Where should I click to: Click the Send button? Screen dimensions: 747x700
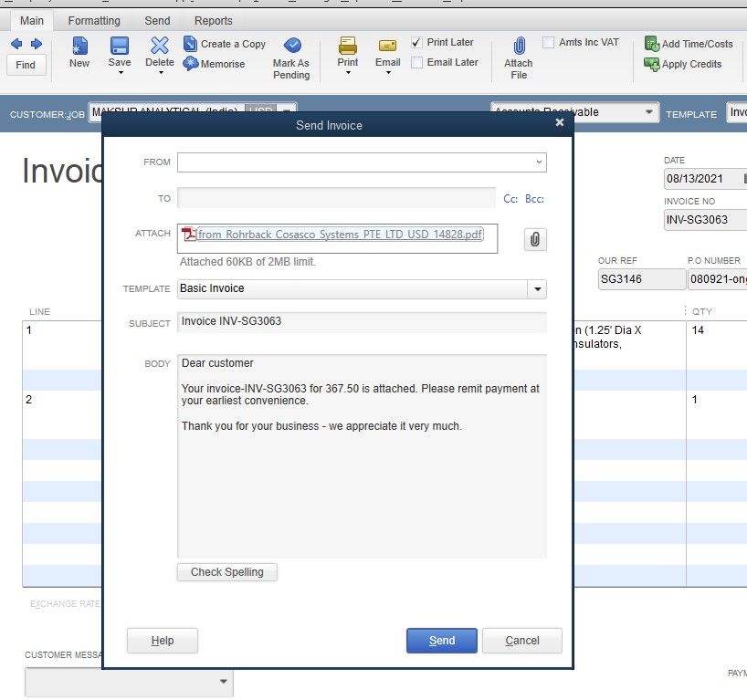(442, 641)
